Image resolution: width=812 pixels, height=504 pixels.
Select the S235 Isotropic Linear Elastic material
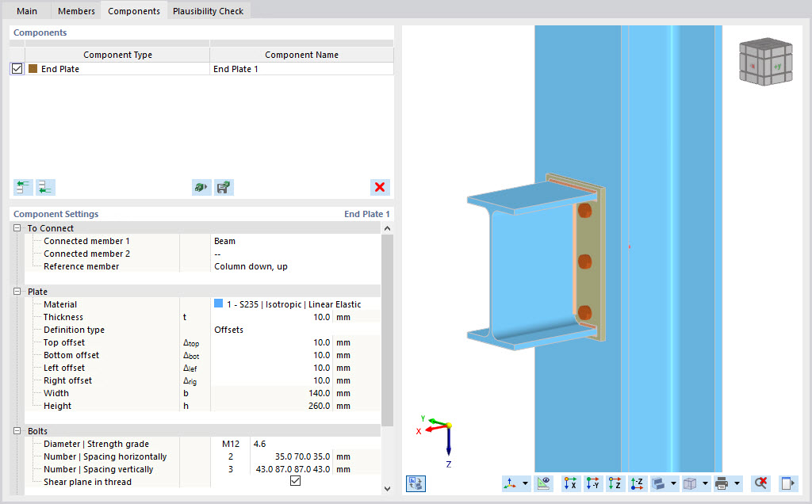click(x=293, y=304)
